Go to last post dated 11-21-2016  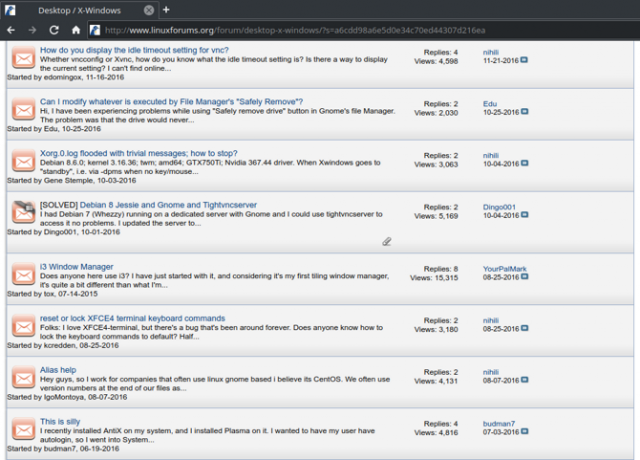point(524,60)
